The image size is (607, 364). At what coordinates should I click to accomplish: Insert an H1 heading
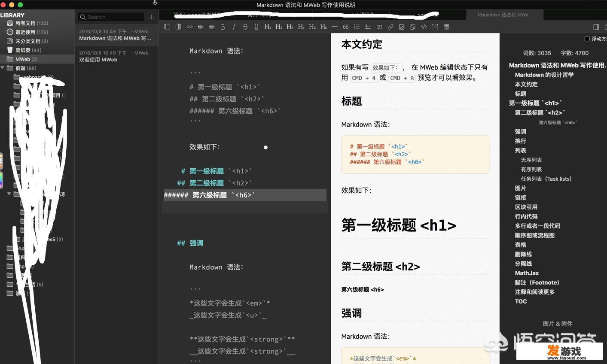coord(268,27)
